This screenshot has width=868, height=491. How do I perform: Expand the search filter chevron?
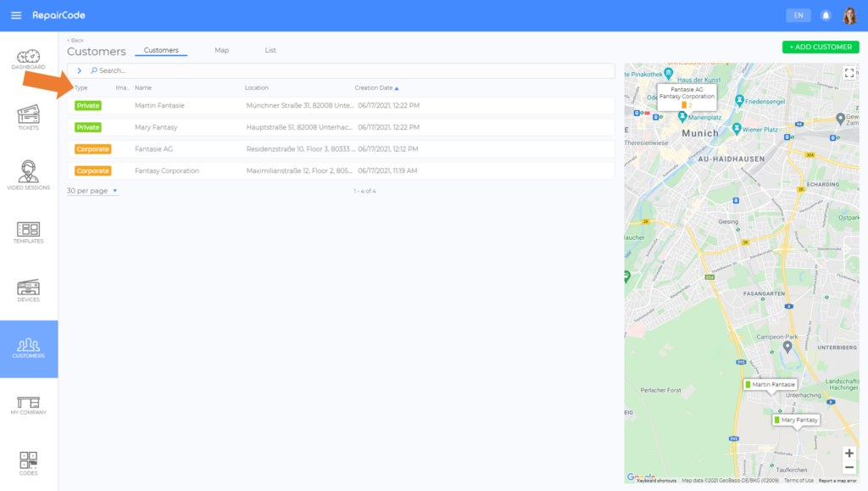pos(79,70)
